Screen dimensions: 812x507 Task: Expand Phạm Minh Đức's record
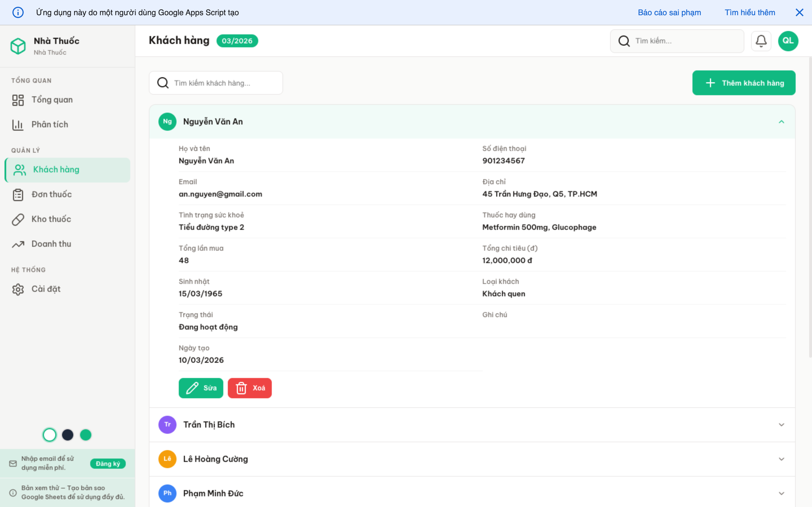(x=782, y=493)
